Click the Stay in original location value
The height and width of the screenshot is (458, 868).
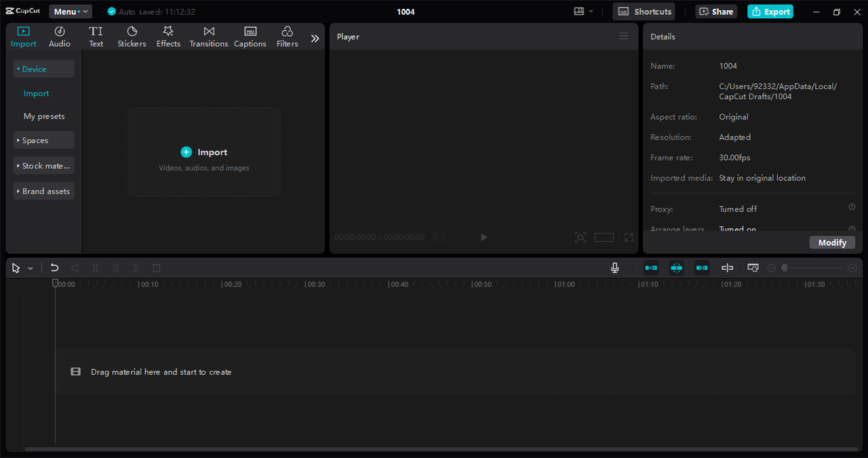coord(762,178)
